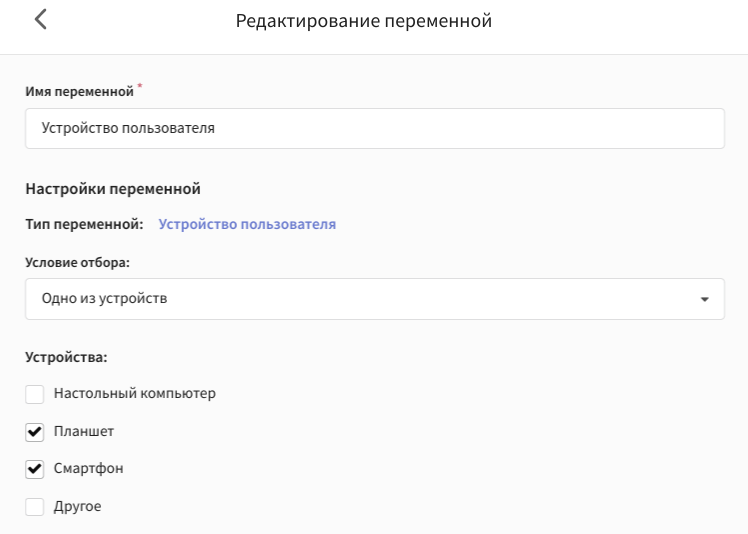Click the Смартфон option label
The height and width of the screenshot is (534, 748).
coord(88,468)
